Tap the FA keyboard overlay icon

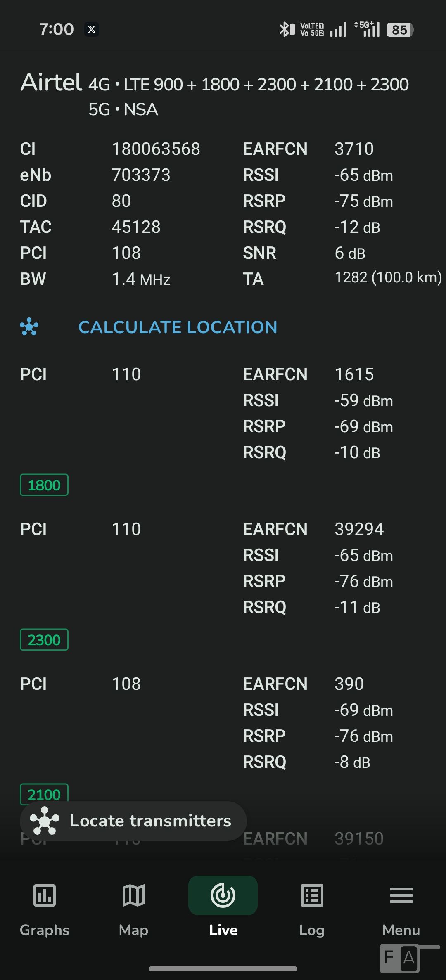pyautogui.click(x=400, y=958)
